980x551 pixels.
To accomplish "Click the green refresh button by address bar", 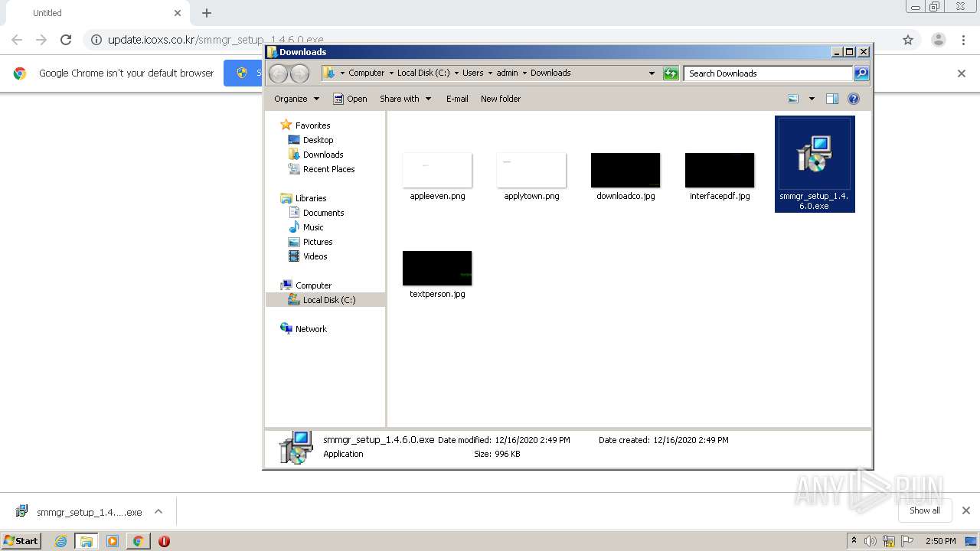I will tap(671, 73).
